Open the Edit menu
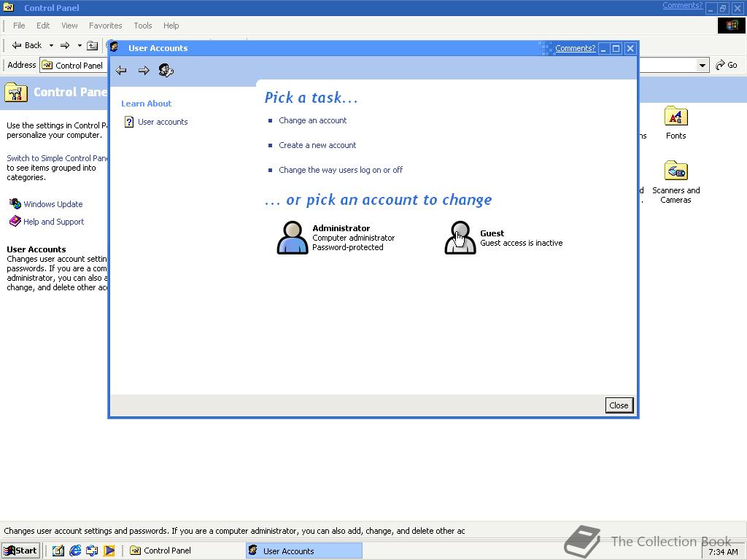Screen dimensions: 747x560 point(43,26)
